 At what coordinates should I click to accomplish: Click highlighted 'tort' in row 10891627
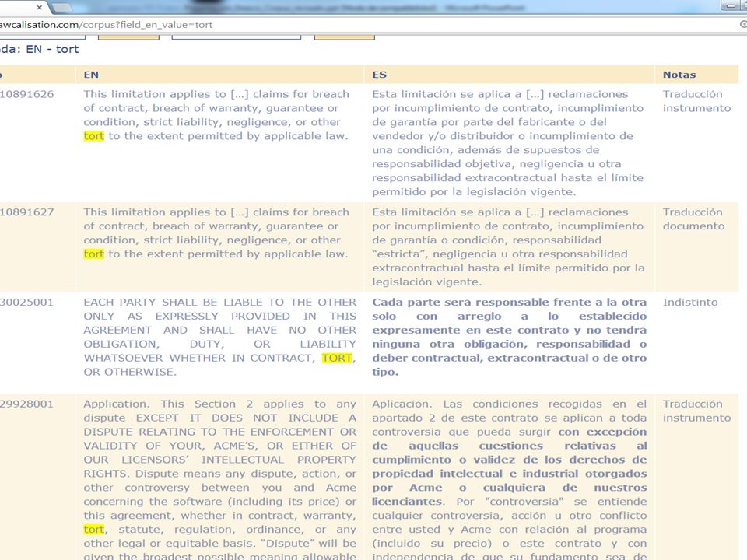coord(94,254)
